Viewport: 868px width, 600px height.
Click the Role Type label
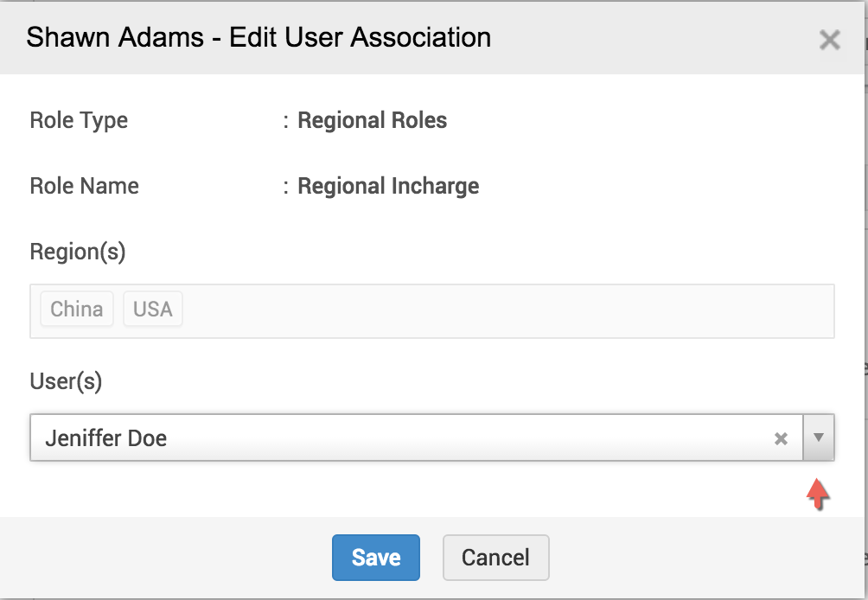79,120
